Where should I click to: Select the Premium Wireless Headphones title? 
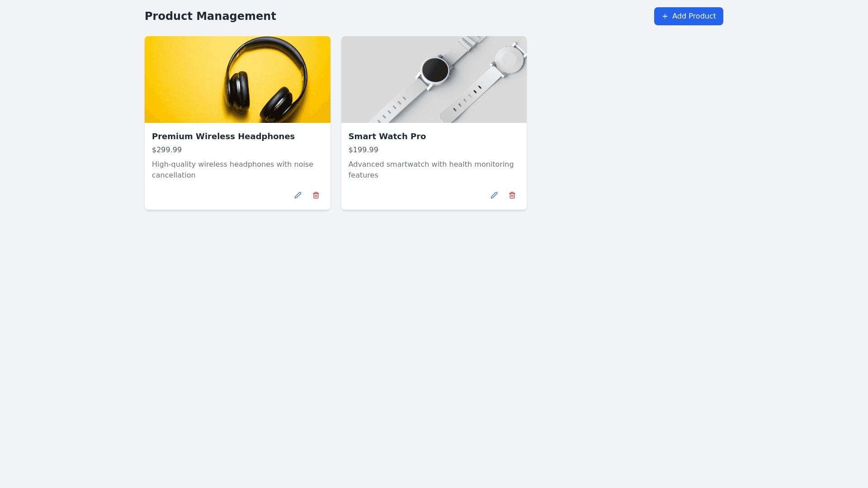click(x=223, y=136)
